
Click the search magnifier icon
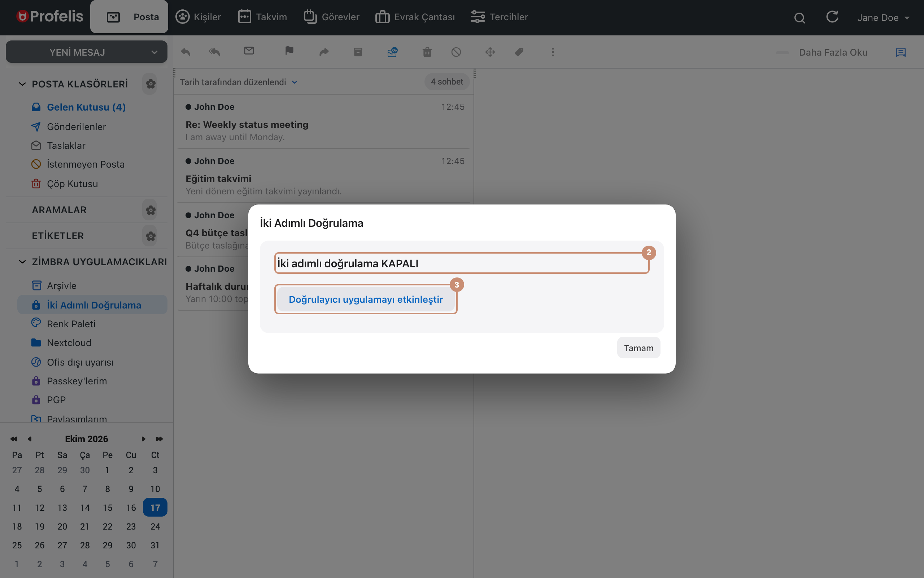point(799,18)
